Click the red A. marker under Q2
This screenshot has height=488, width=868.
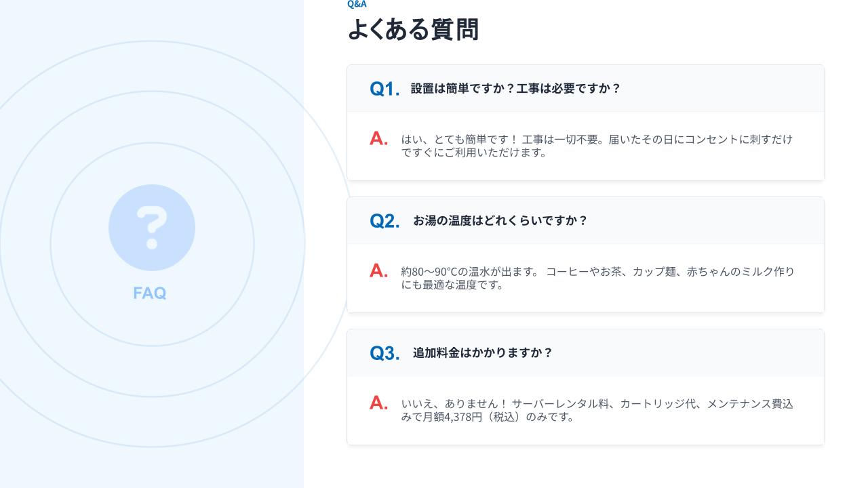pyautogui.click(x=378, y=271)
